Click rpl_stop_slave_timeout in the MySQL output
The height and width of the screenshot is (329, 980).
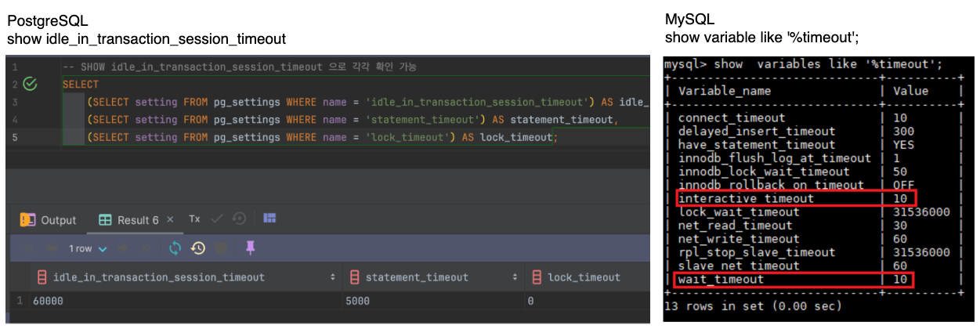pyautogui.click(x=757, y=252)
